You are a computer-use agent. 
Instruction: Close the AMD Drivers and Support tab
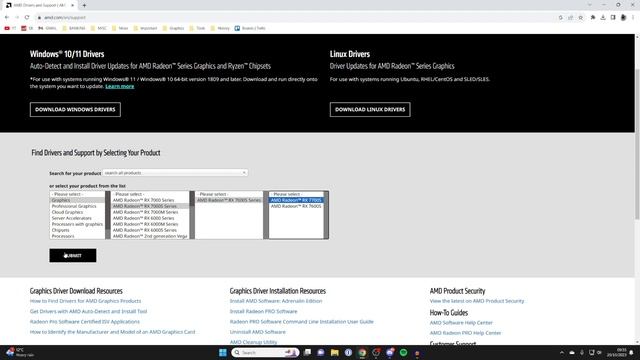pos(73,5)
